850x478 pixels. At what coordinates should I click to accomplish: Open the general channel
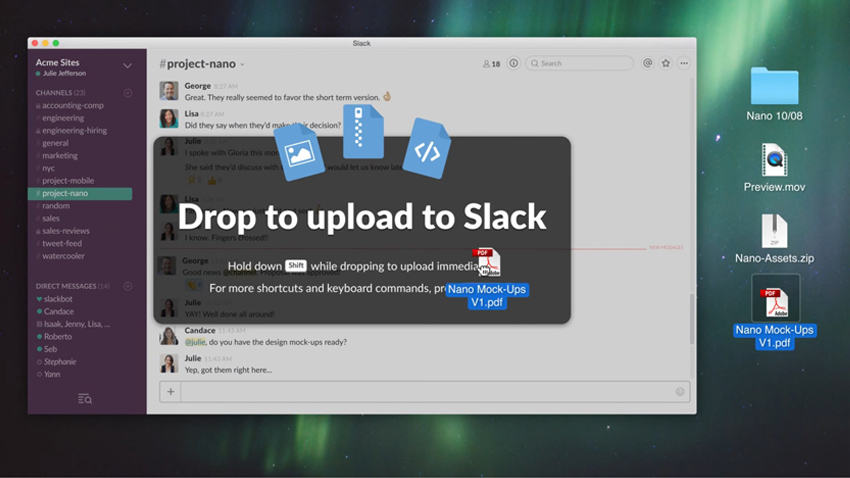point(55,143)
